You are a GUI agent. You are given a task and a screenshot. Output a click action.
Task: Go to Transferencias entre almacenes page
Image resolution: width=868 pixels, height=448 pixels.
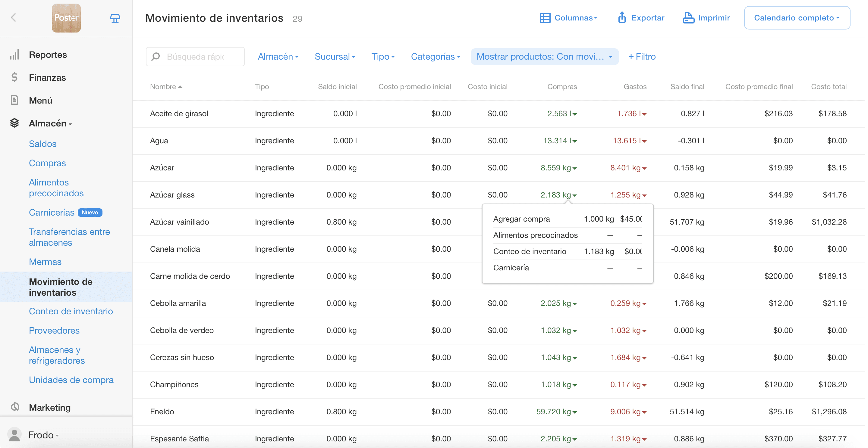point(69,237)
